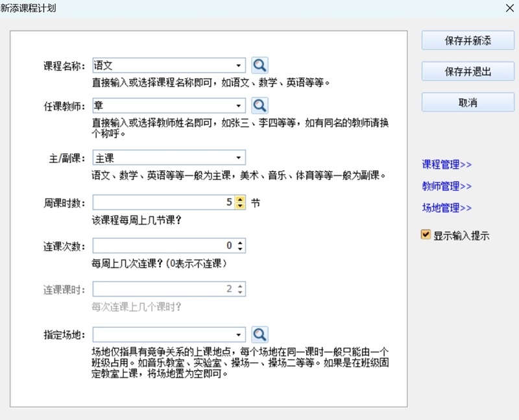Click the 保存并新添 button

[x=468, y=40]
